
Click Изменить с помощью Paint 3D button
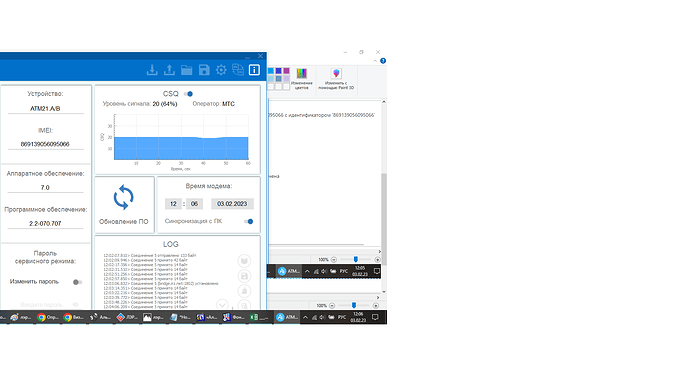[x=336, y=79]
